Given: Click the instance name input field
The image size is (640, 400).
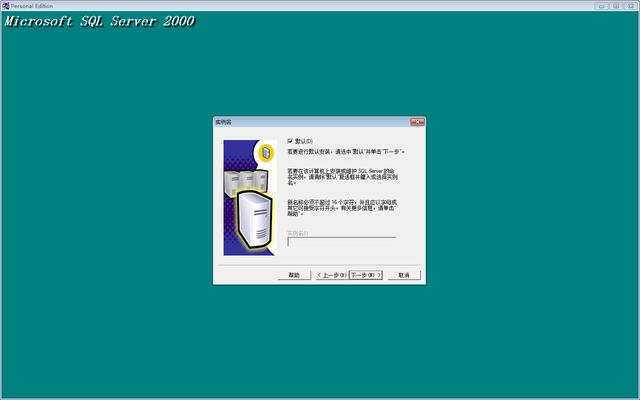Looking at the screenshot, I should [342, 242].
